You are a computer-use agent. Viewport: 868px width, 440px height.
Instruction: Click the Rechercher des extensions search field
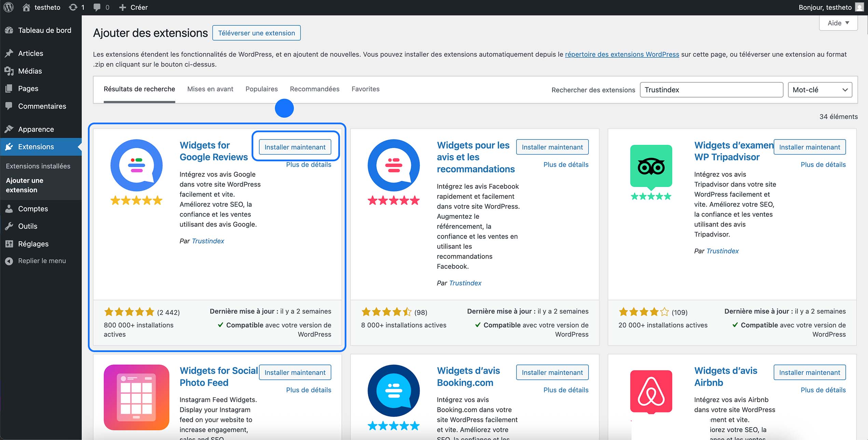712,90
